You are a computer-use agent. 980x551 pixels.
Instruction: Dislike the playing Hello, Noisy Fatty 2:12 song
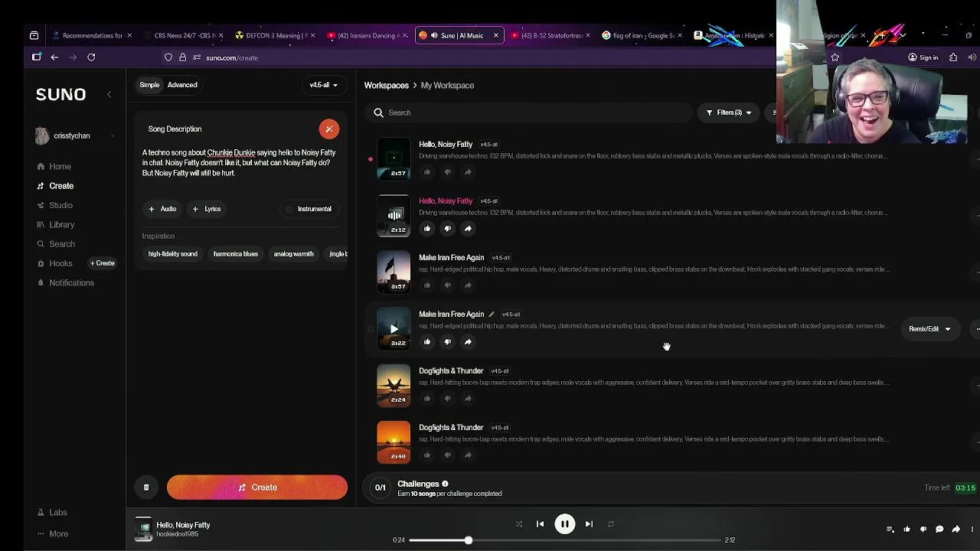coord(447,229)
